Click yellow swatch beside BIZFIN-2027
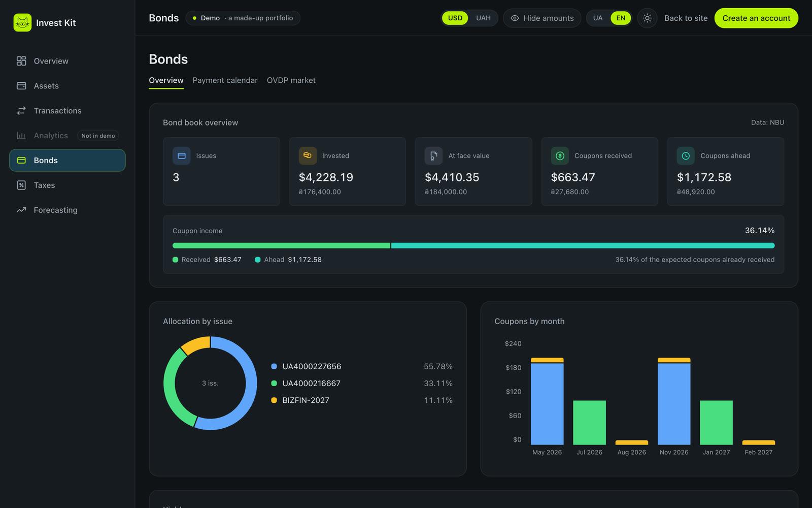 pyautogui.click(x=274, y=400)
